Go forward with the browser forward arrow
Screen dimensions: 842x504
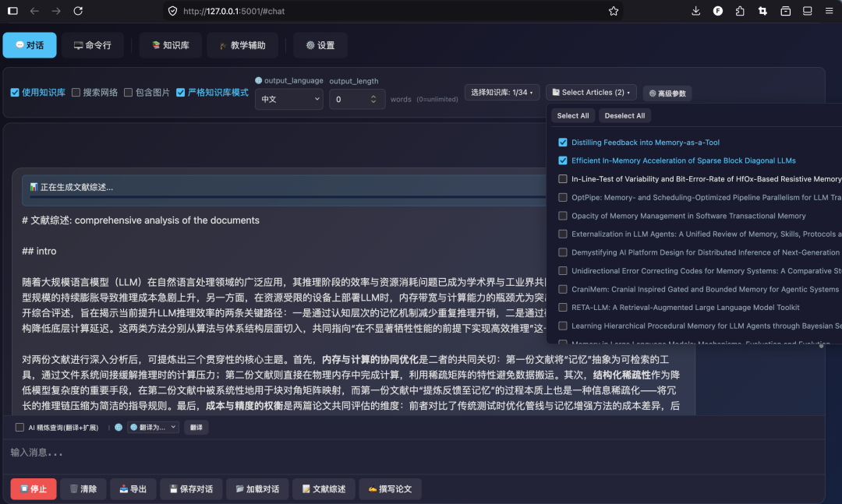[56, 11]
